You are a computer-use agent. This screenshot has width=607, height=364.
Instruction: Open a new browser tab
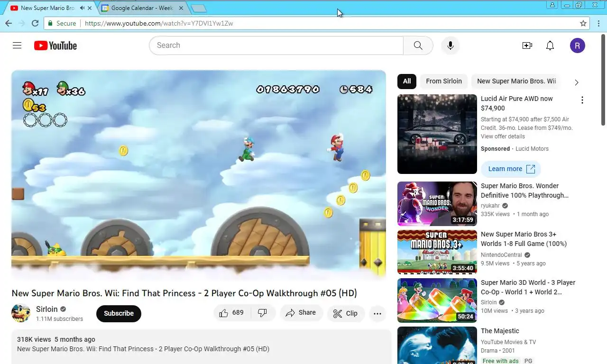tap(199, 8)
